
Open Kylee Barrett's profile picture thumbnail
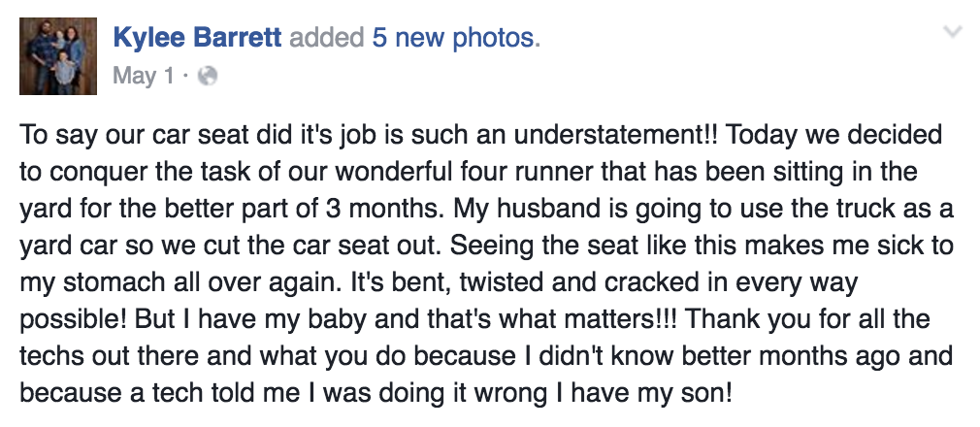(59, 54)
